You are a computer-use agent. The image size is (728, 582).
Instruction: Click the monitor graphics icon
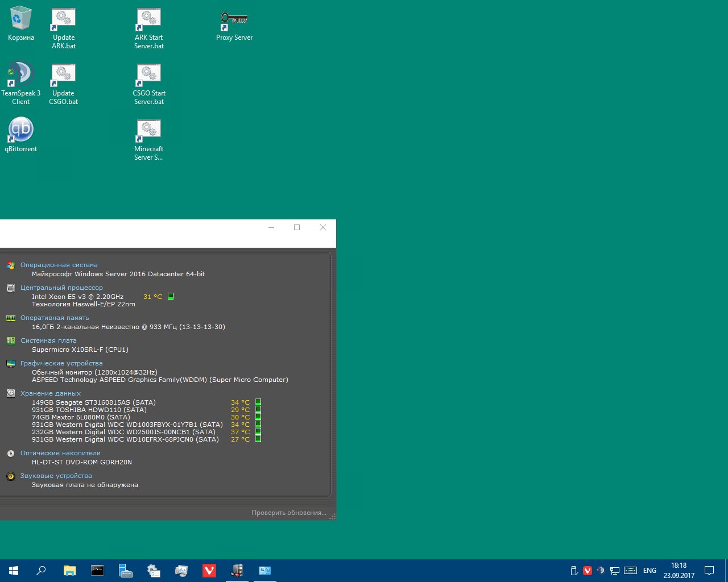10,363
